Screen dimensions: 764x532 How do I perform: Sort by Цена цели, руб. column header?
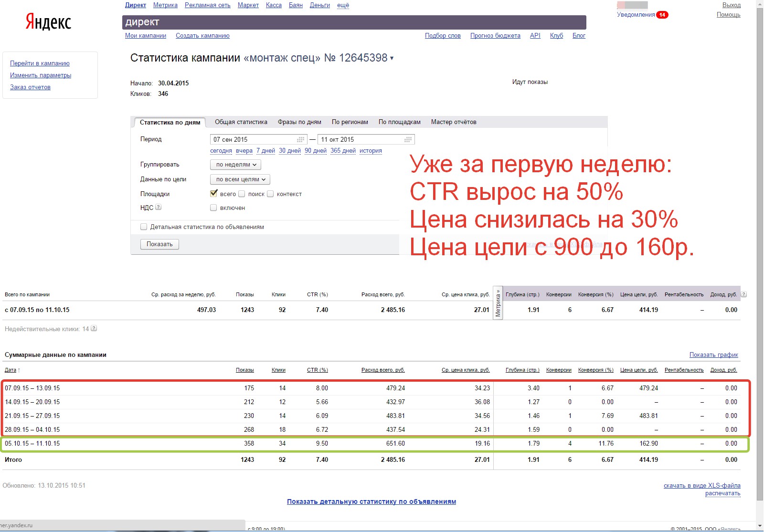(639, 370)
